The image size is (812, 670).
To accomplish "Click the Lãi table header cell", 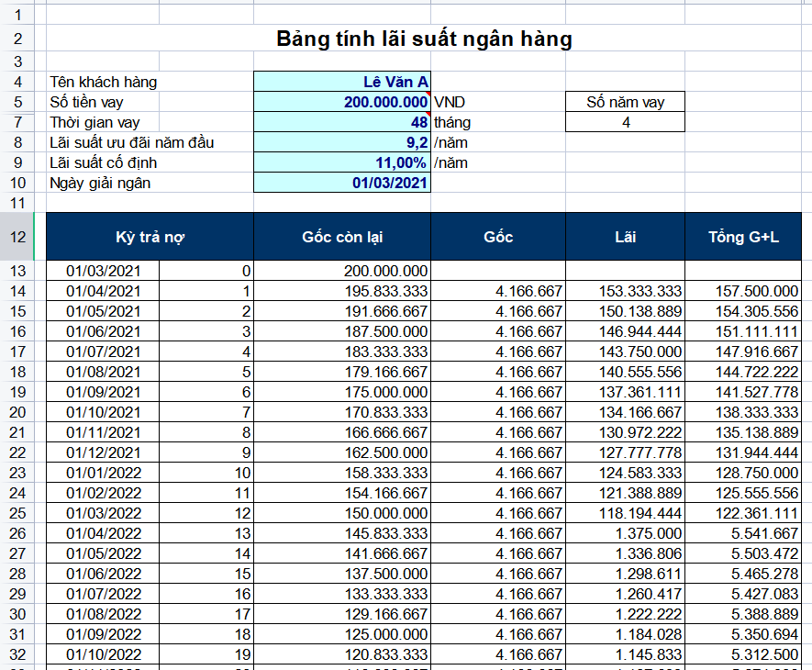I will click(625, 237).
